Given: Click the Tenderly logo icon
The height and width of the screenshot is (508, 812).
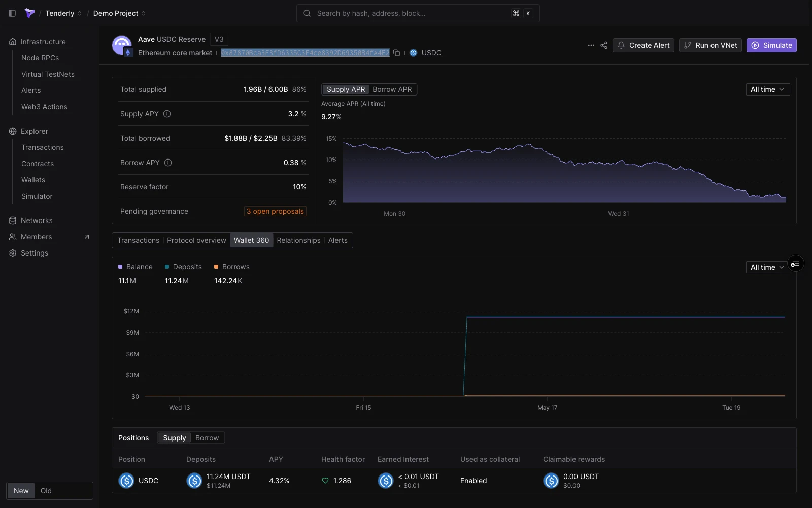Looking at the screenshot, I should coord(29,13).
